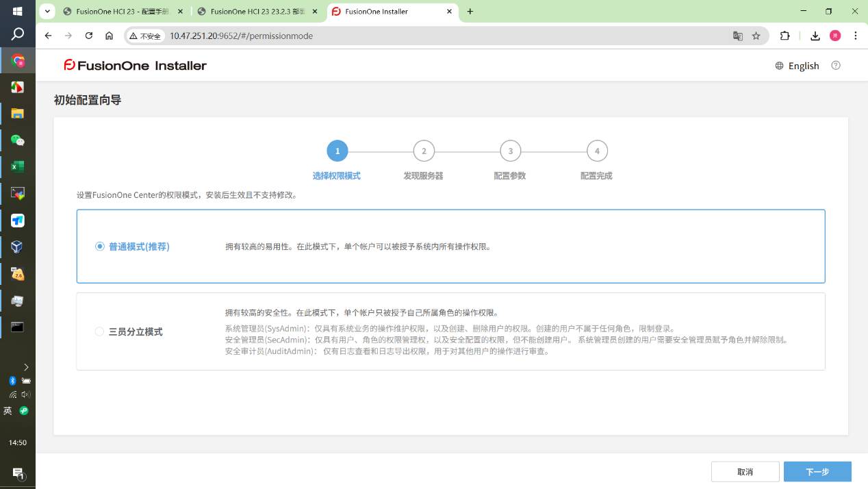Open the browser extensions menu
Screen dimensions: 868x489
785,36
